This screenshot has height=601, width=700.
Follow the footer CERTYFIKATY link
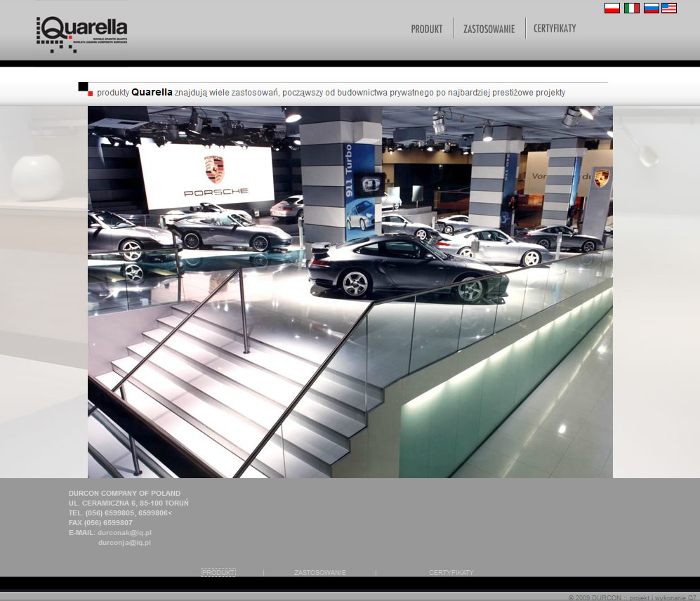[451, 572]
